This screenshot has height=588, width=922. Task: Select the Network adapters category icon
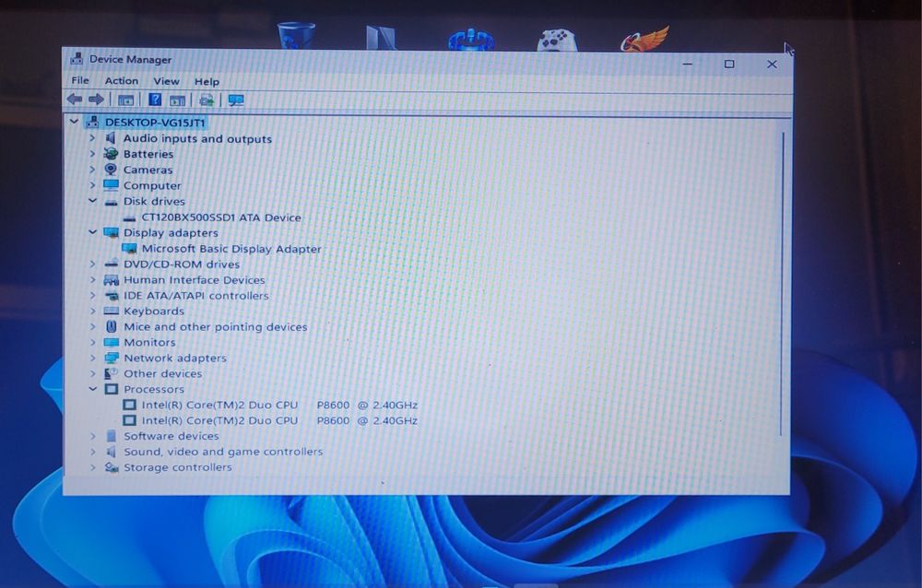click(x=112, y=358)
